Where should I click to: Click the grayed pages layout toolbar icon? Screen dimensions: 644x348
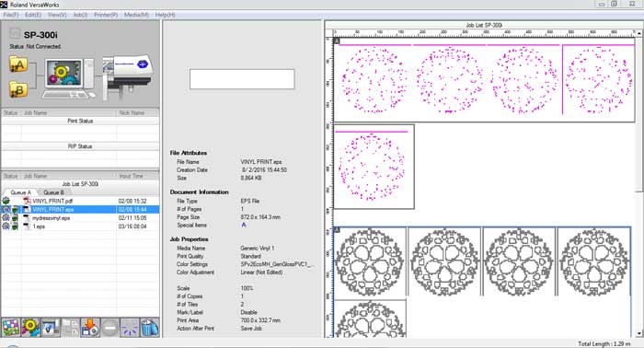coord(70,328)
